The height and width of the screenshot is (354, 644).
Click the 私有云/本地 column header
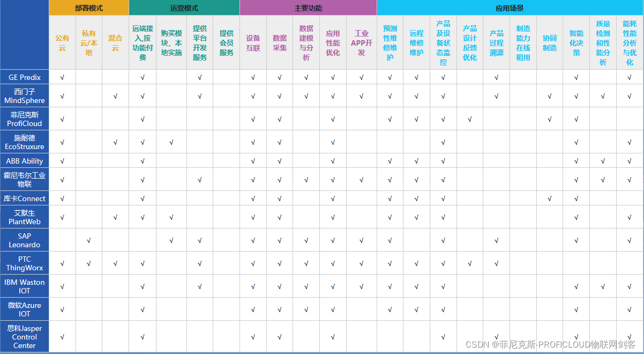point(89,43)
